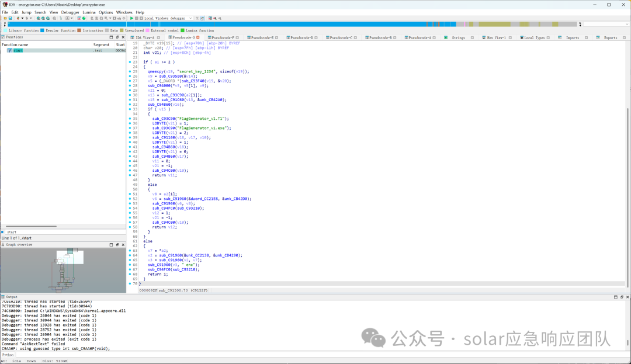Screen dimensions: 631x364
Task: Click the pause process toolbar icon
Action: click(x=136, y=18)
